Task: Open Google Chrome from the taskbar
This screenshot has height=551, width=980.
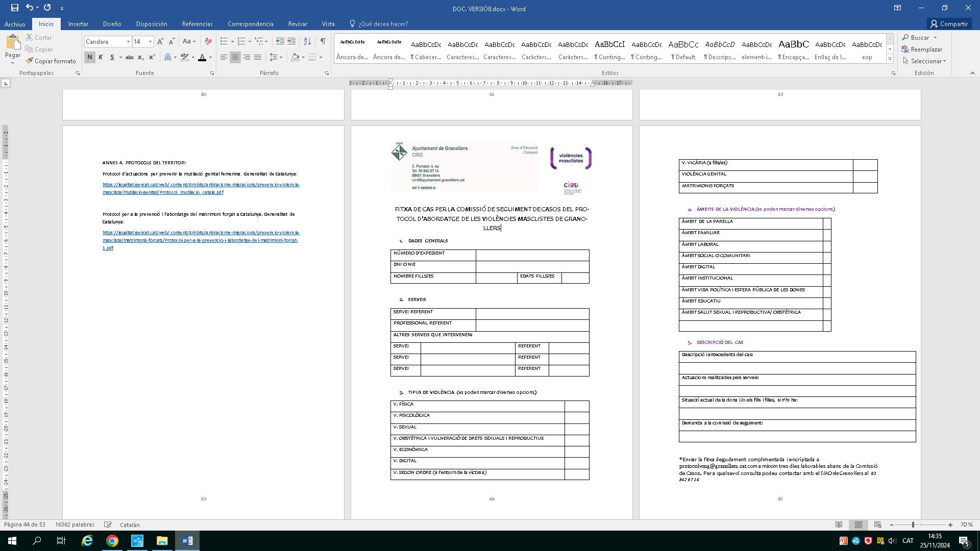Action: point(112,541)
